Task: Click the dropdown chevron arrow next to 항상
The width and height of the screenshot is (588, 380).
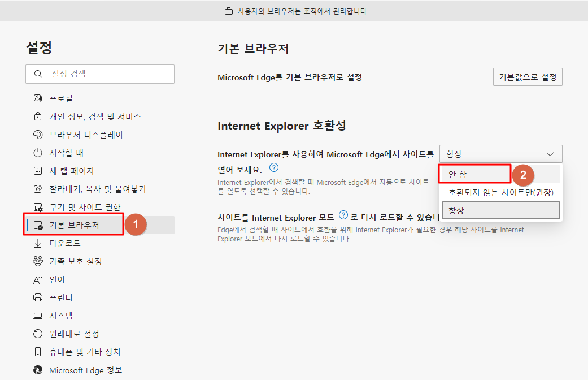Action: click(550, 154)
